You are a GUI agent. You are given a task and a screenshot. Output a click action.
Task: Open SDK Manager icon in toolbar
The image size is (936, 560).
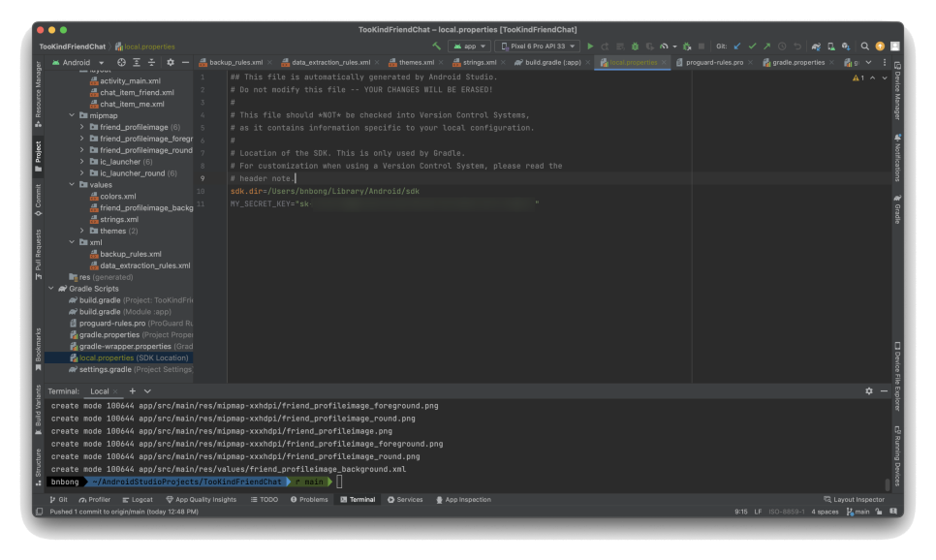(846, 46)
